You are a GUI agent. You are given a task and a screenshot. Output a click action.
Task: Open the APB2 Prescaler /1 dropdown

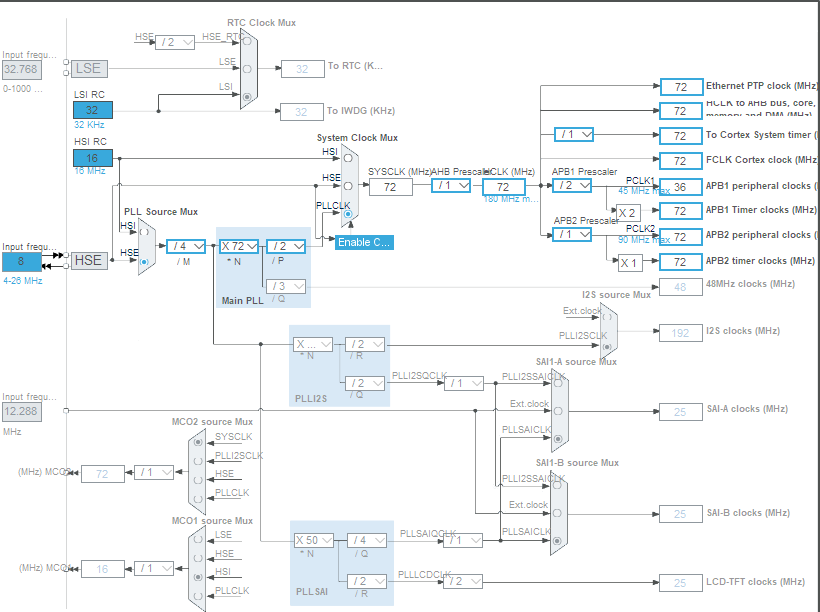pos(570,234)
